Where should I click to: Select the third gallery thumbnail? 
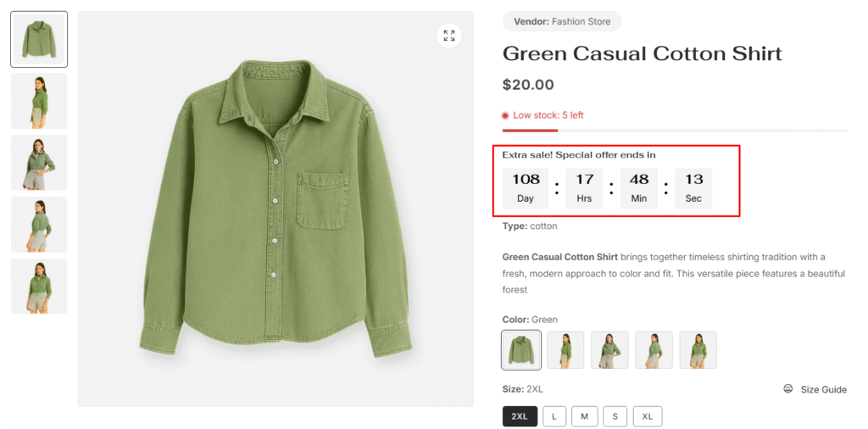[39, 163]
